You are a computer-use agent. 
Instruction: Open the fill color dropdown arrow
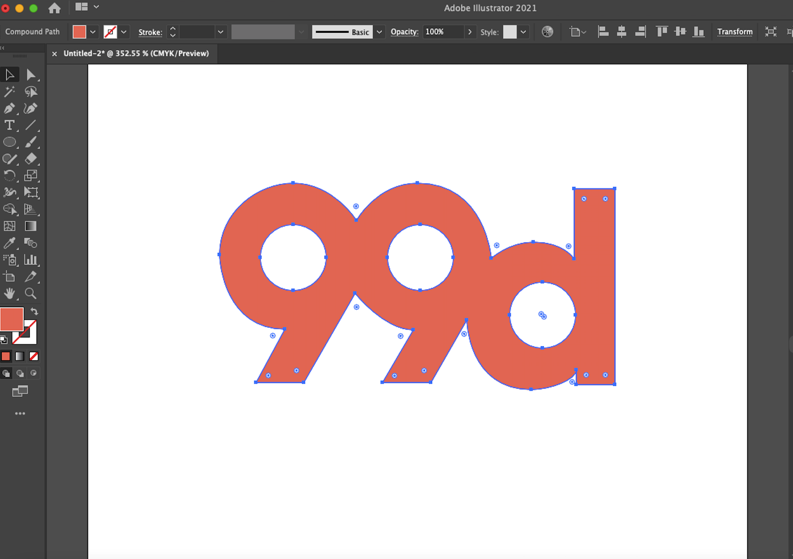(x=93, y=32)
